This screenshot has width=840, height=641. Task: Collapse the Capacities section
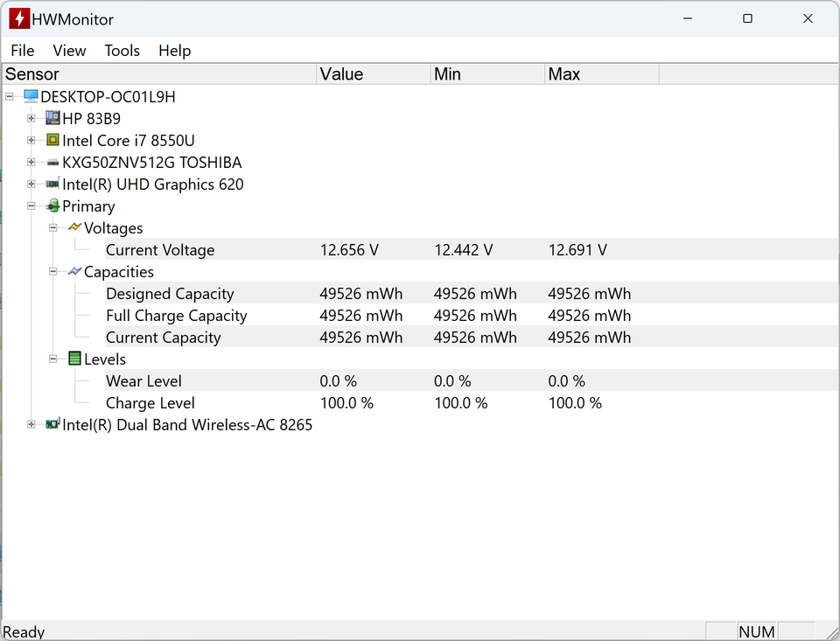tap(53, 272)
